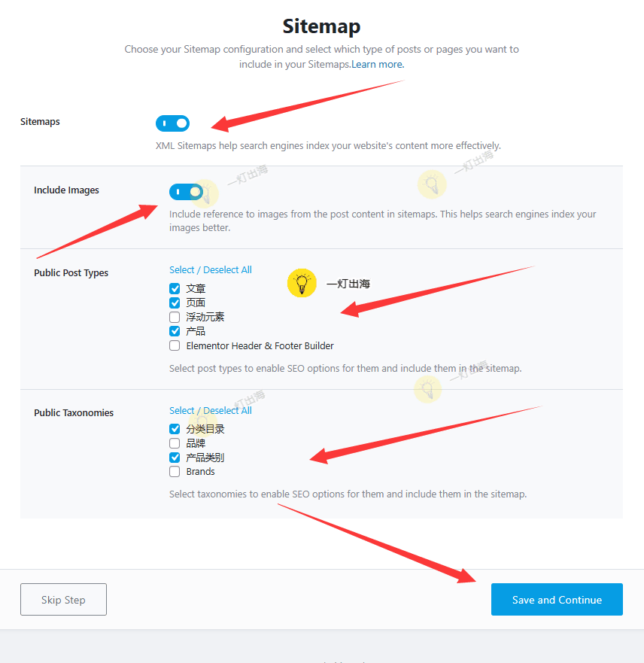Screen dimensions: 644x663
Task: Uncheck the 产品 post type checkbox
Action: click(x=175, y=331)
